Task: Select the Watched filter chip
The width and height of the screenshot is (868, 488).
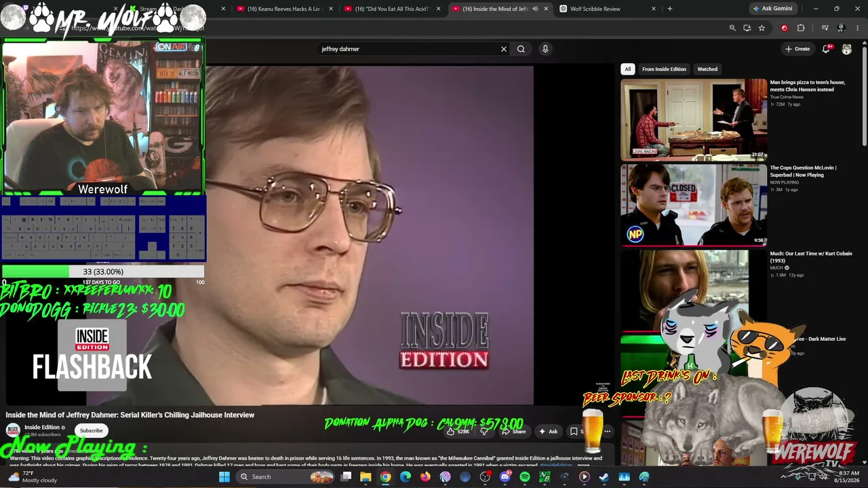Action: pos(707,69)
